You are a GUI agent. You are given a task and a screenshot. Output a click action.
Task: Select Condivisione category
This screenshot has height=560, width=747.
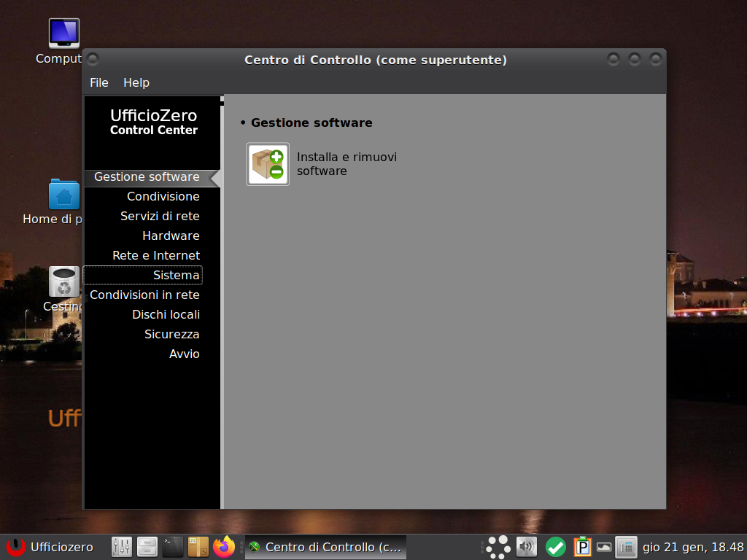click(x=163, y=196)
